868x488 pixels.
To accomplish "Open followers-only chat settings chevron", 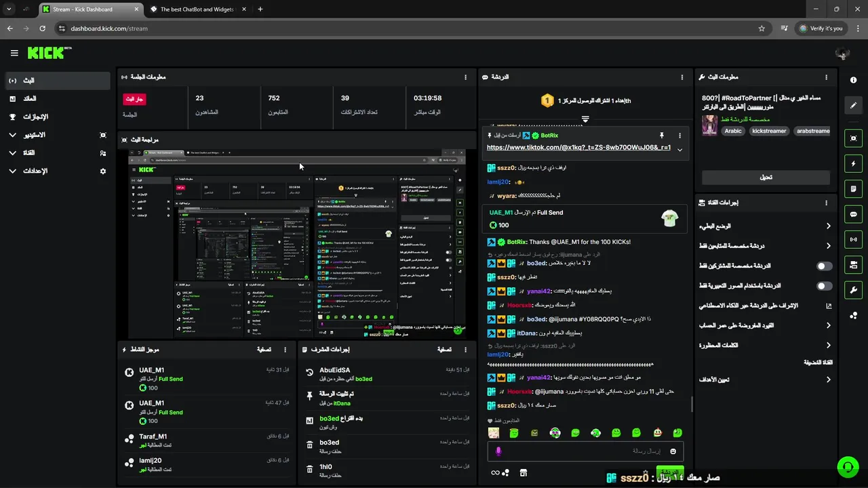I will [828, 246].
